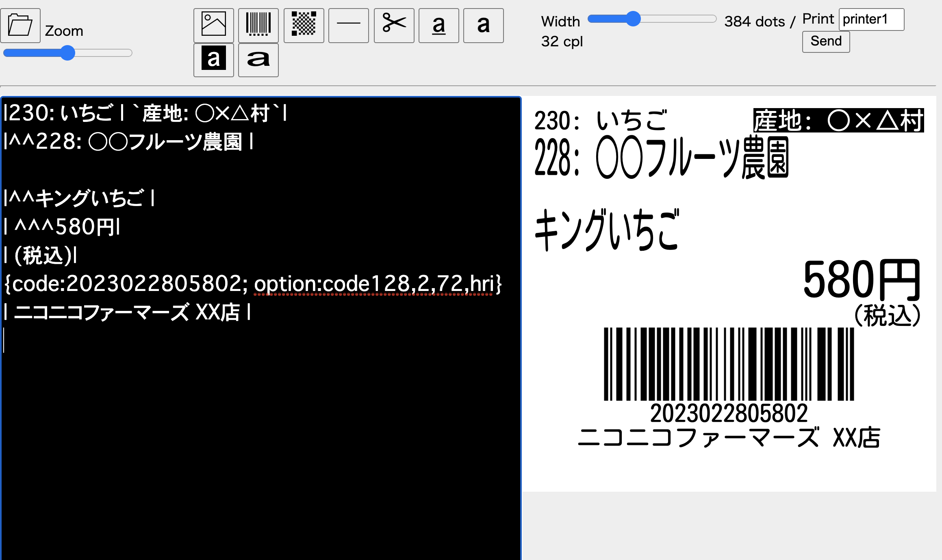Select the insert image tool

(213, 24)
